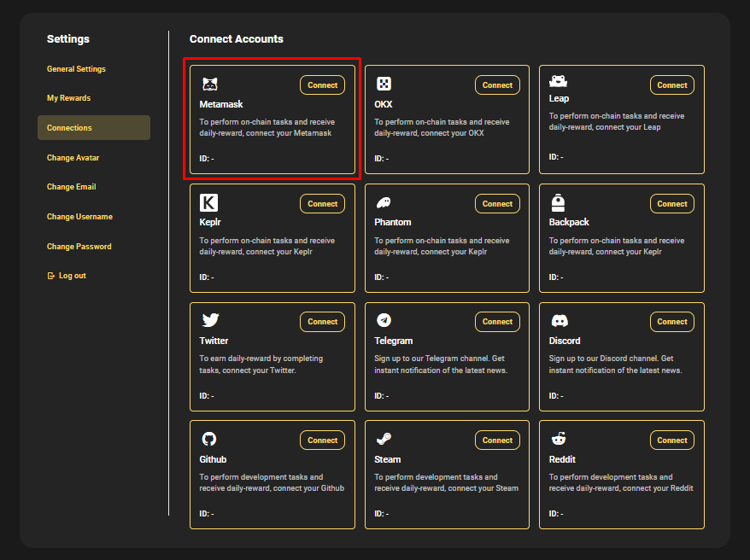Viewport: 750px width, 560px height.
Task: Connect the Keplr wallet
Action: (x=322, y=203)
